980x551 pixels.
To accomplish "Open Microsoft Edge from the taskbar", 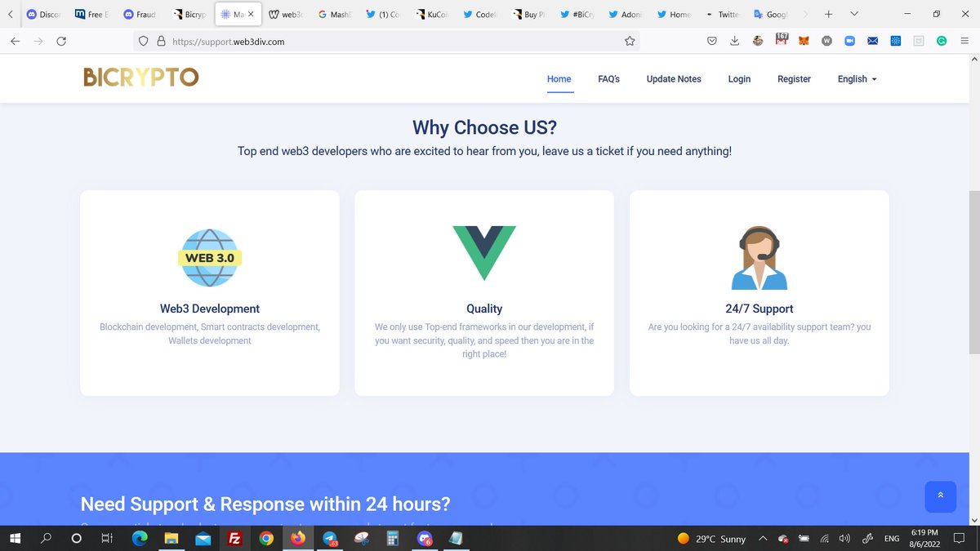I will point(140,539).
